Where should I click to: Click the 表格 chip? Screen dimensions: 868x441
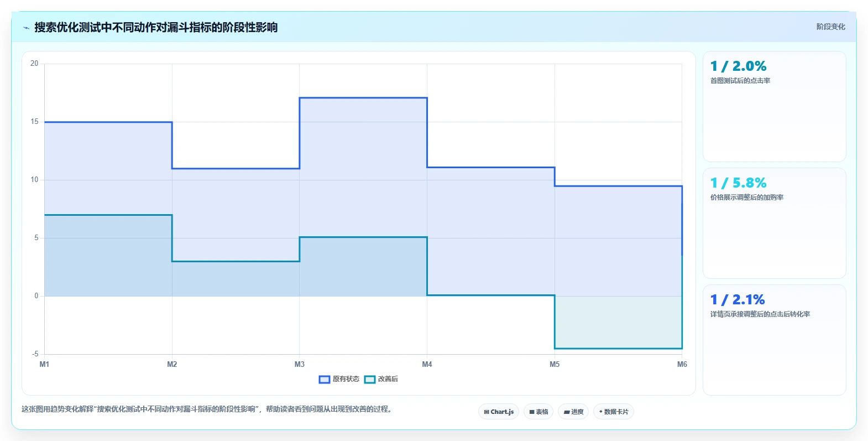click(x=538, y=412)
